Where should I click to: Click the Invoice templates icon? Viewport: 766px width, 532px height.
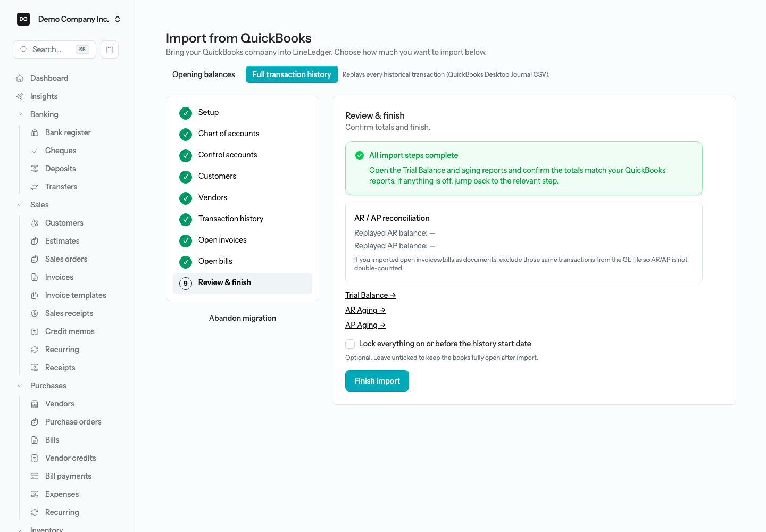click(x=35, y=295)
